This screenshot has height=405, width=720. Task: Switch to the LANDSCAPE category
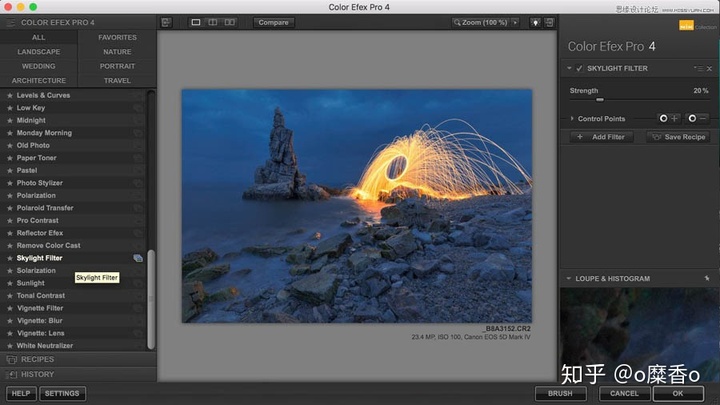pyautogui.click(x=39, y=52)
